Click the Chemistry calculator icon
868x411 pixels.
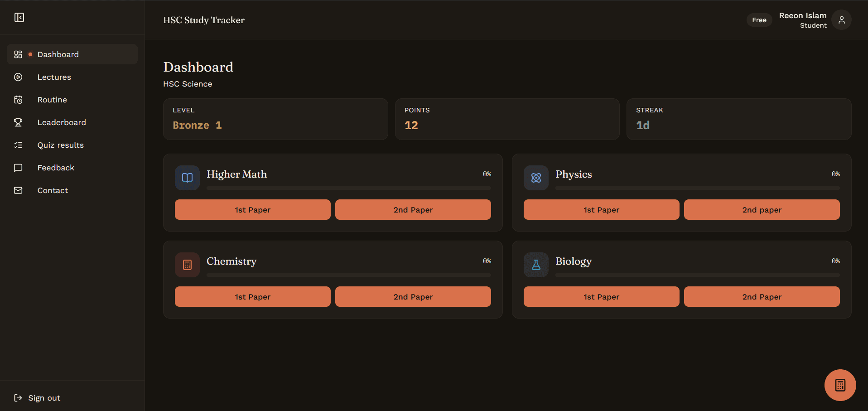pos(187,265)
